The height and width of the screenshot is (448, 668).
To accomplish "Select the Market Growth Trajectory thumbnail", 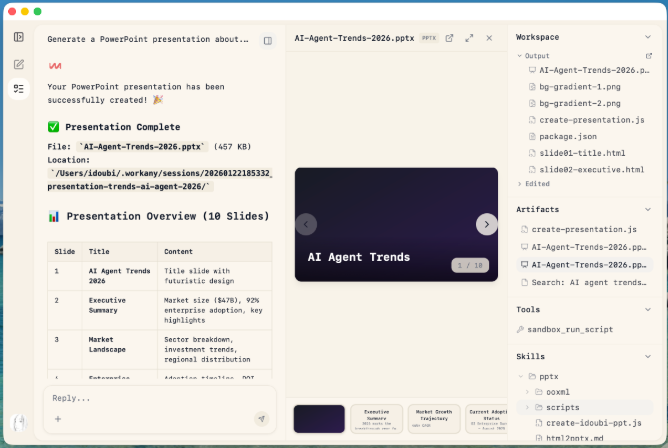I will 434,419.
